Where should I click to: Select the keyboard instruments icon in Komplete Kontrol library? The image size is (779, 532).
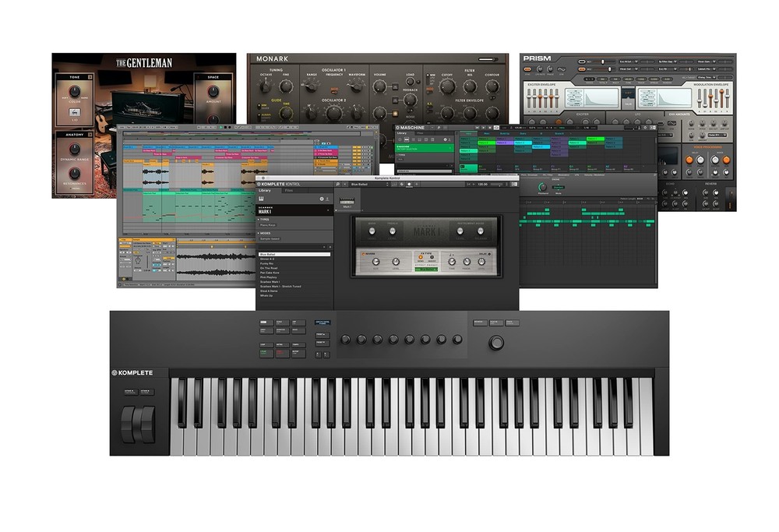263,198
